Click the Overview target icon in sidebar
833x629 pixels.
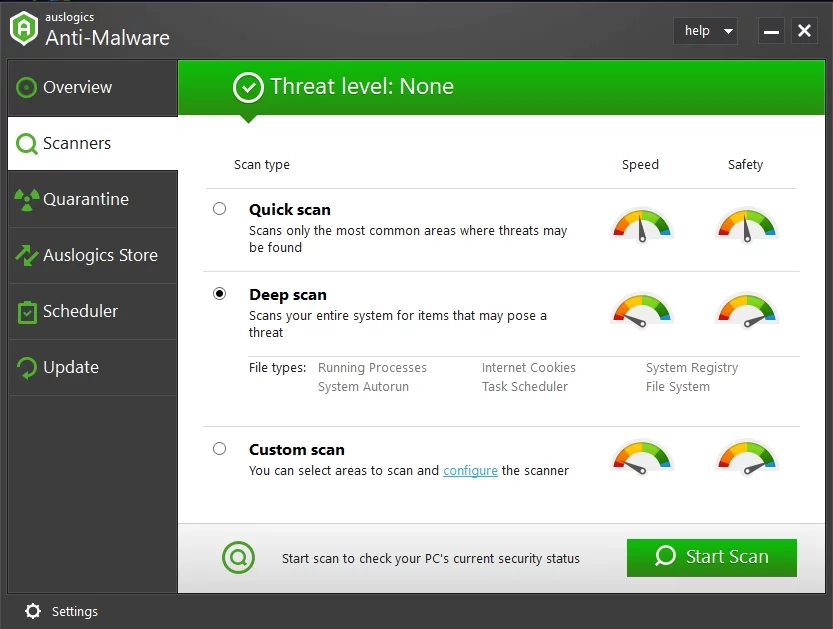click(27, 88)
